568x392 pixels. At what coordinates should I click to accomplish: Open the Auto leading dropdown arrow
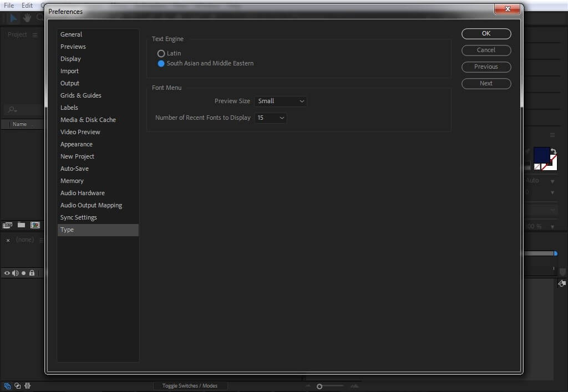coord(552,181)
